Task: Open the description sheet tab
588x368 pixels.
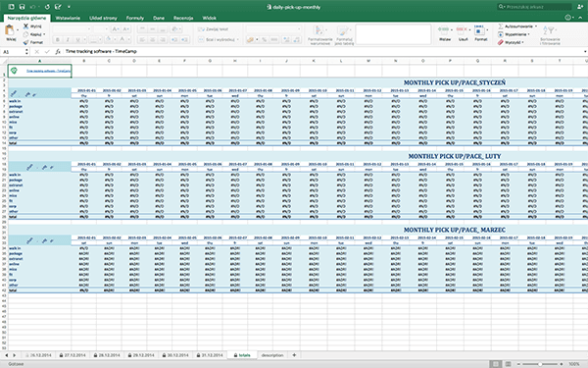Action: pos(272,355)
